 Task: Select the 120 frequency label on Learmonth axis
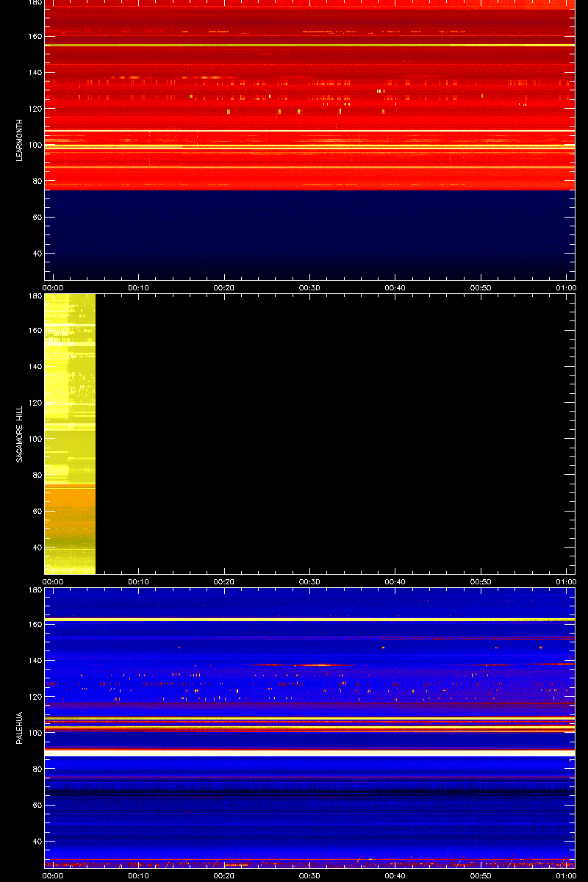pos(35,109)
